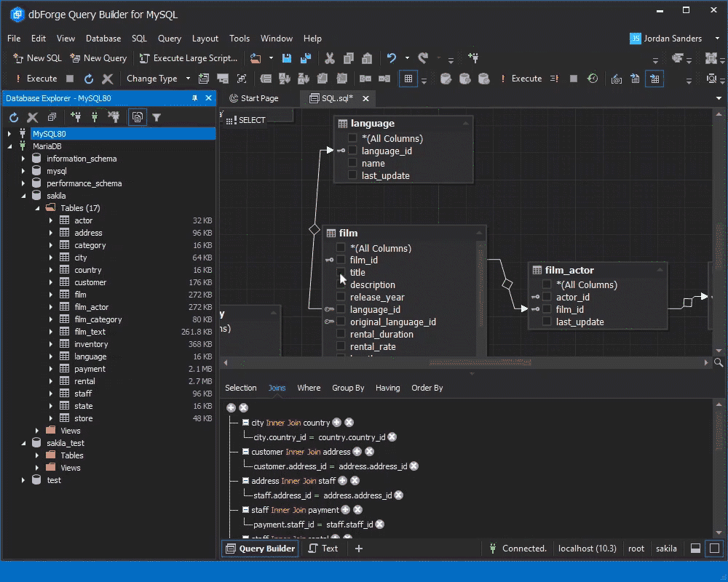Click the New Query button
Viewport: 728px width, 582px height.
[x=98, y=58]
